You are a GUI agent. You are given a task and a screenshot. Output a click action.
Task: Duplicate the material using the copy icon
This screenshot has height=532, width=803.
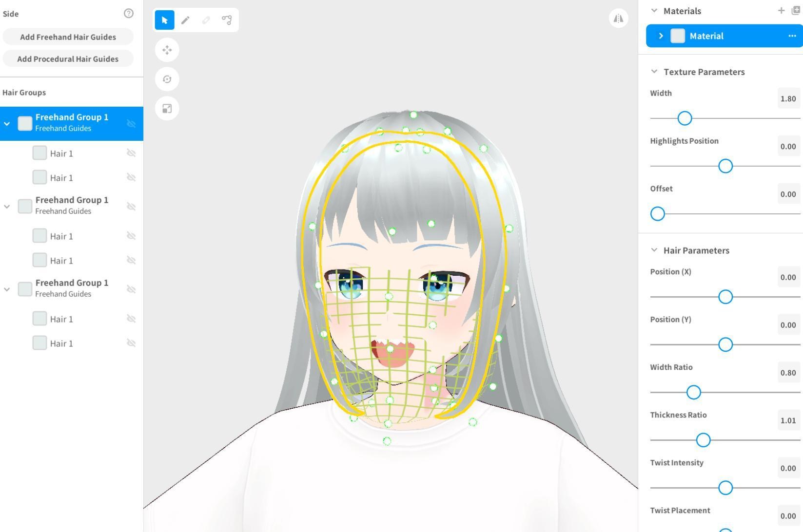[x=796, y=10]
